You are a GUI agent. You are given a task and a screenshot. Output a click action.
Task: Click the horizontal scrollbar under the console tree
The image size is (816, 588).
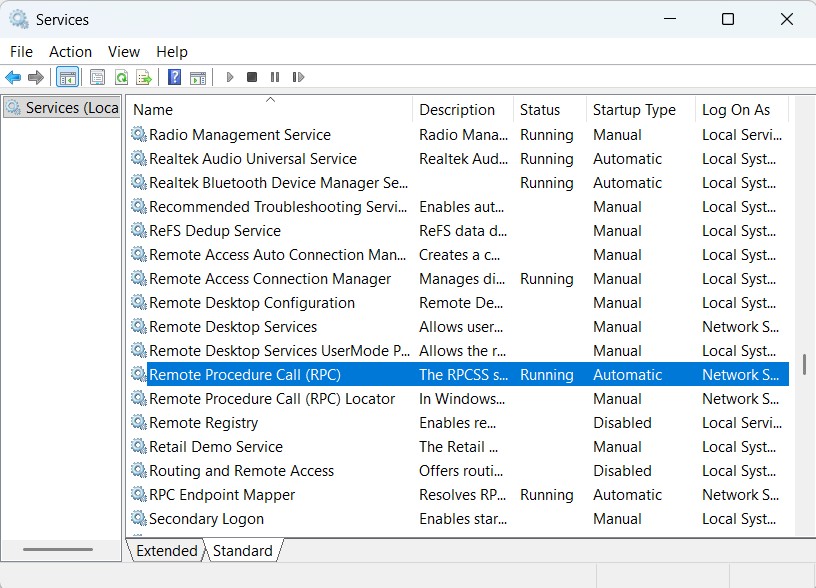pyautogui.click(x=58, y=549)
